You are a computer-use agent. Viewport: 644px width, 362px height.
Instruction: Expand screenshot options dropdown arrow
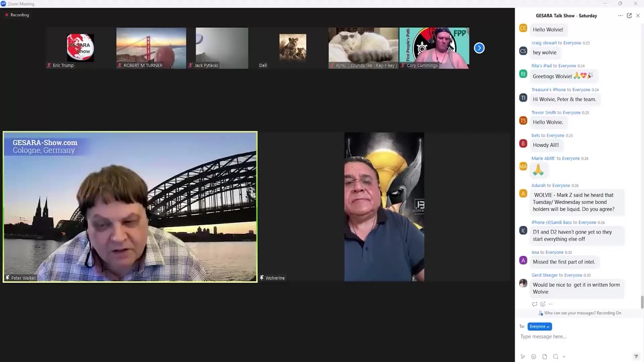563,356
